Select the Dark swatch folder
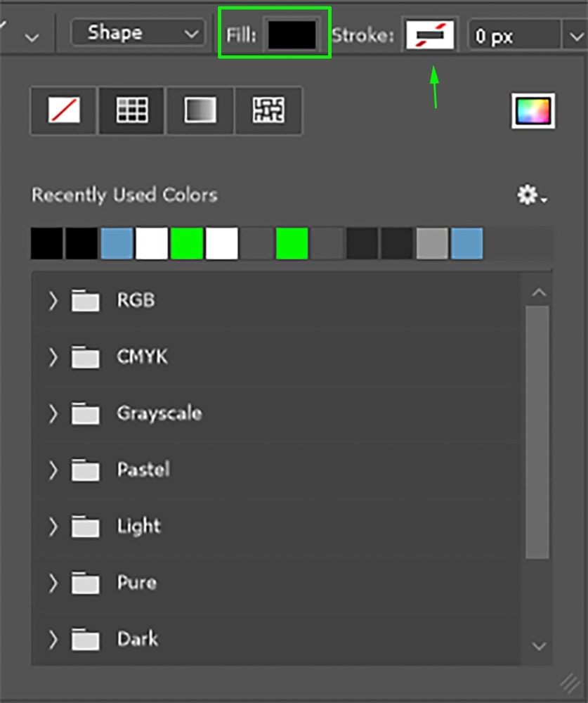Screen dimensions: 588x703 (x=138, y=639)
